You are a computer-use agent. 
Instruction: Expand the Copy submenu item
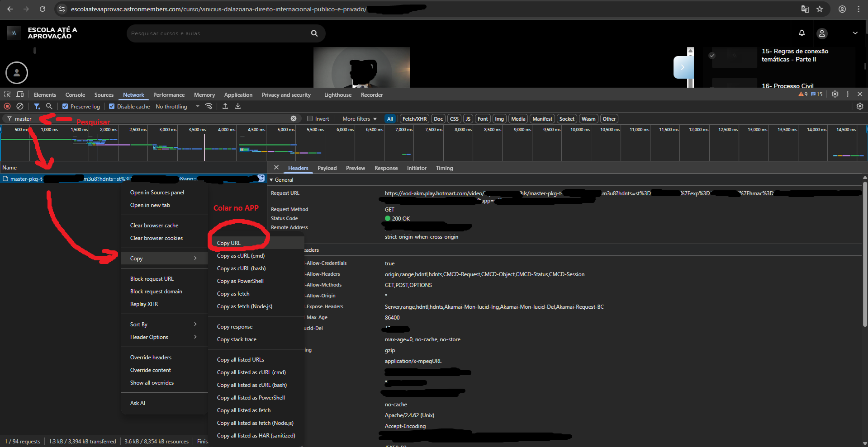pos(164,259)
